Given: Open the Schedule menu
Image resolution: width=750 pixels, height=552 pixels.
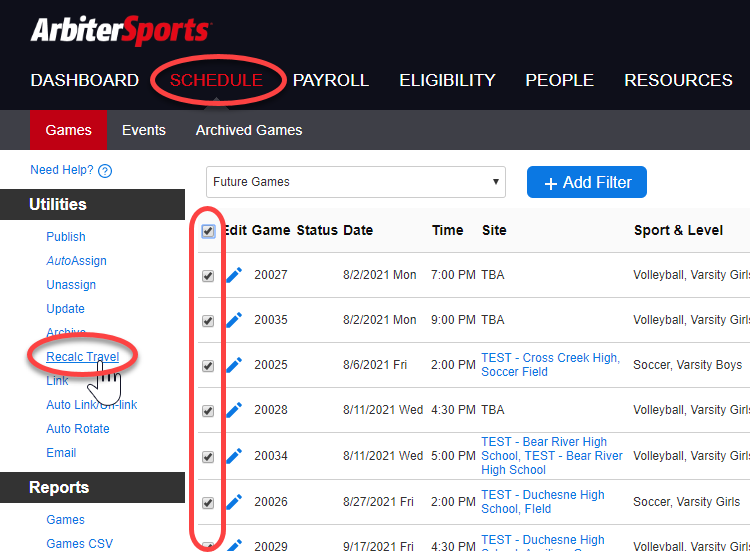Looking at the screenshot, I should 216,80.
